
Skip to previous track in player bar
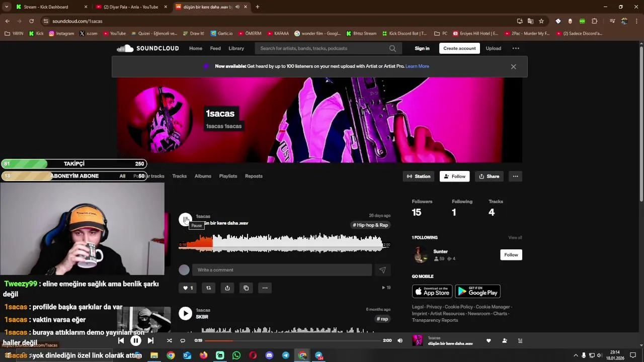[x=121, y=340]
